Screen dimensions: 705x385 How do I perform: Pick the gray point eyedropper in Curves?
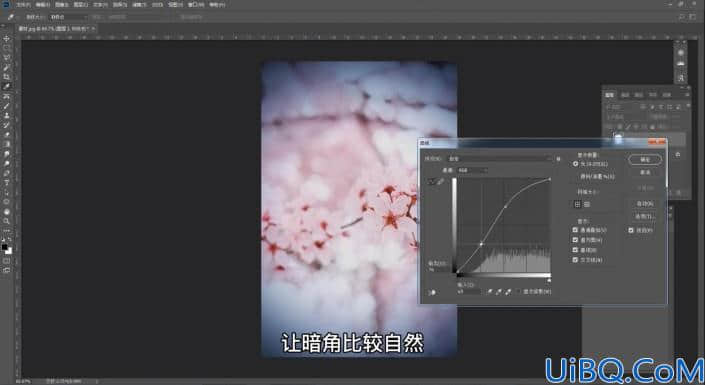coord(499,292)
